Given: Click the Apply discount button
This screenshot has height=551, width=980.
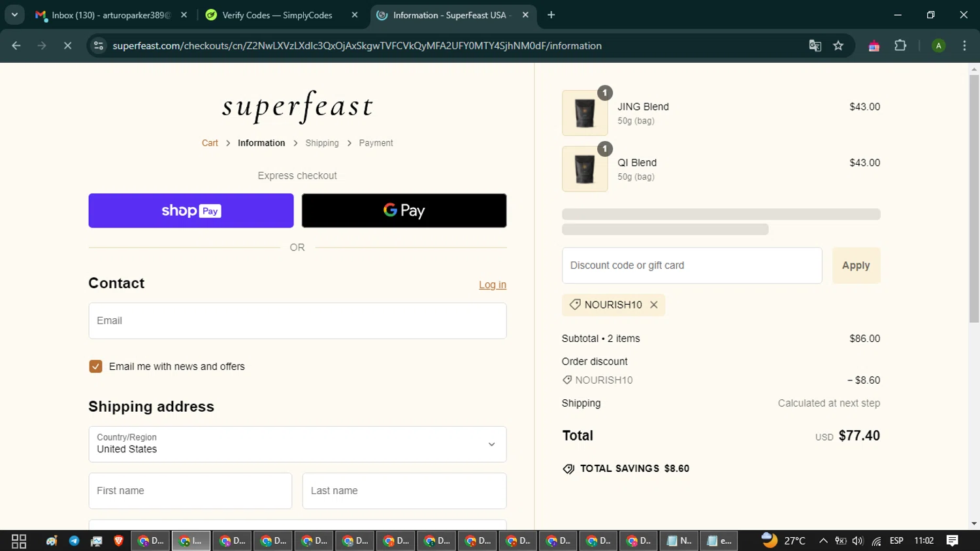Looking at the screenshot, I should (x=856, y=265).
